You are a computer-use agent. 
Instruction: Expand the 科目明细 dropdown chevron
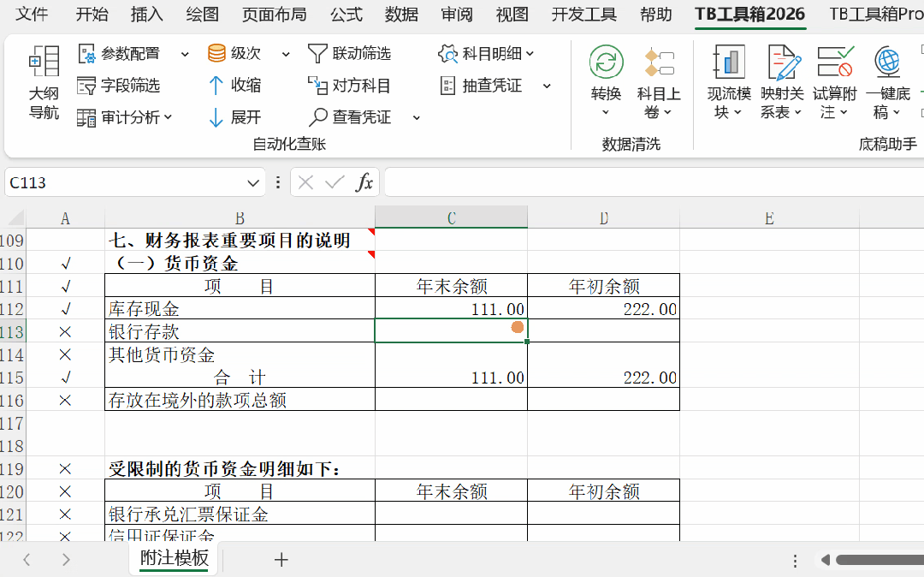(x=530, y=54)
